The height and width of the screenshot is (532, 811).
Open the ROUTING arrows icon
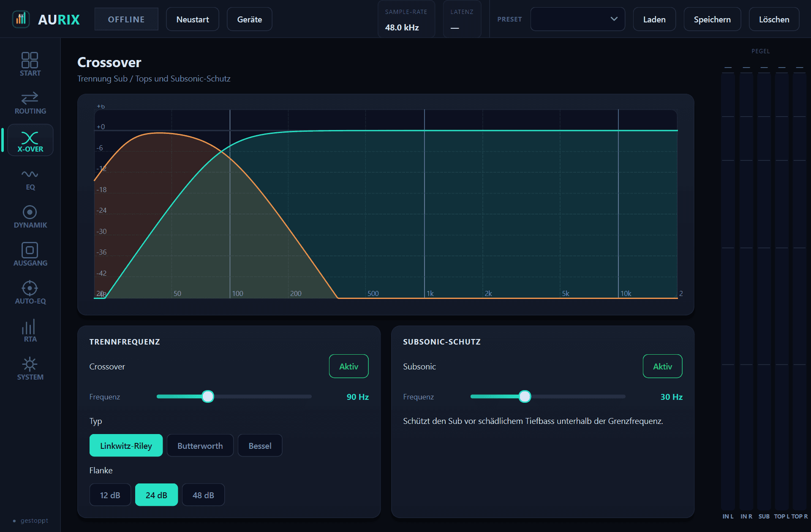[30, 98]
